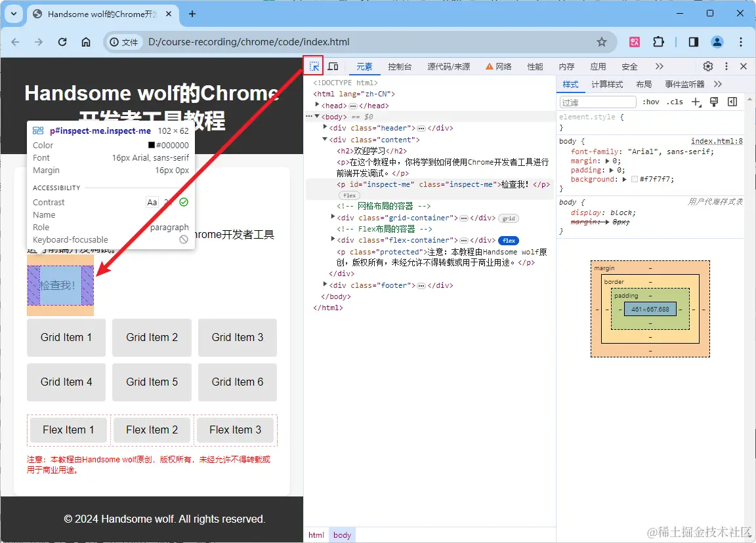
Task: Collapse the body node in DOM tree
Action: (x=317, y=116)
